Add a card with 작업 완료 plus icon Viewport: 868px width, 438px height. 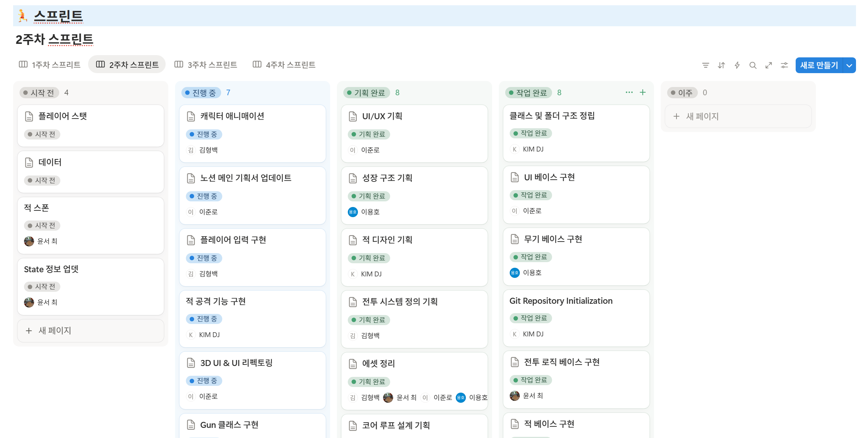(x=642, y=92)
